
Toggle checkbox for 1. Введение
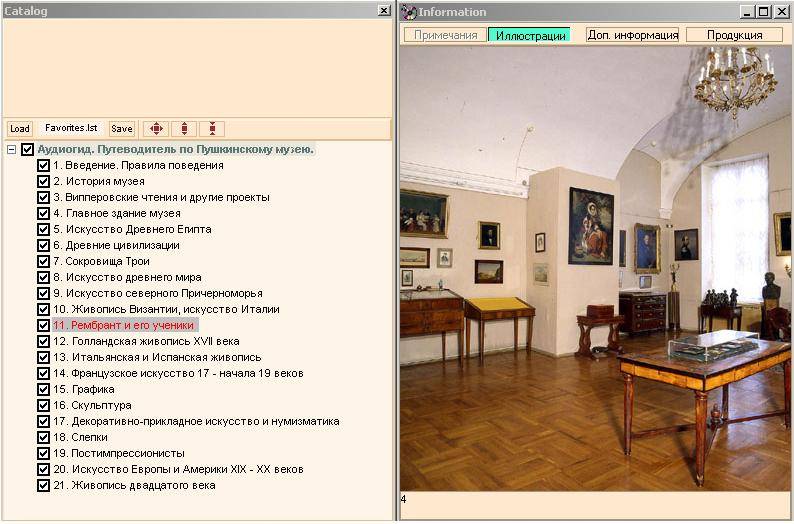click(44, 166)
